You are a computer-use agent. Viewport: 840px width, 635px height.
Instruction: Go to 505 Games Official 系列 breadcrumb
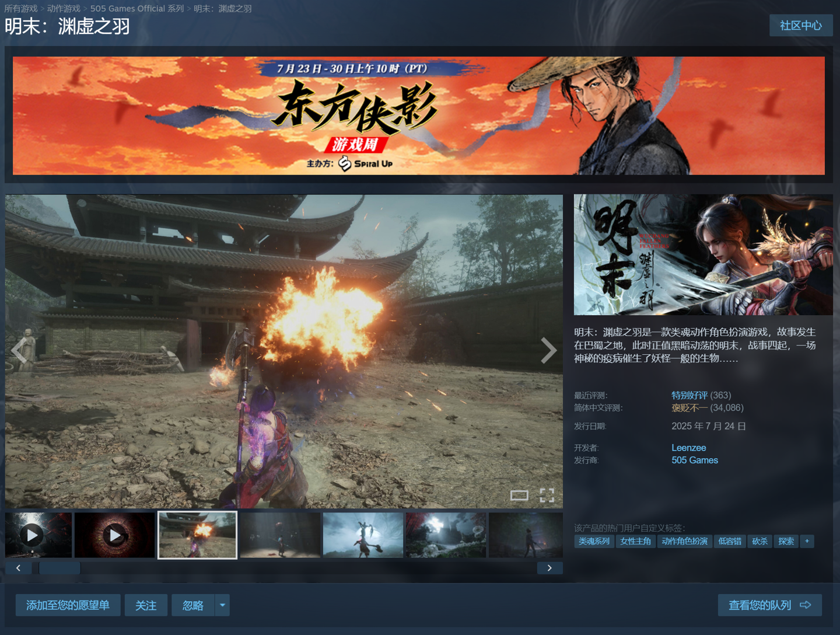click(137, 9)
